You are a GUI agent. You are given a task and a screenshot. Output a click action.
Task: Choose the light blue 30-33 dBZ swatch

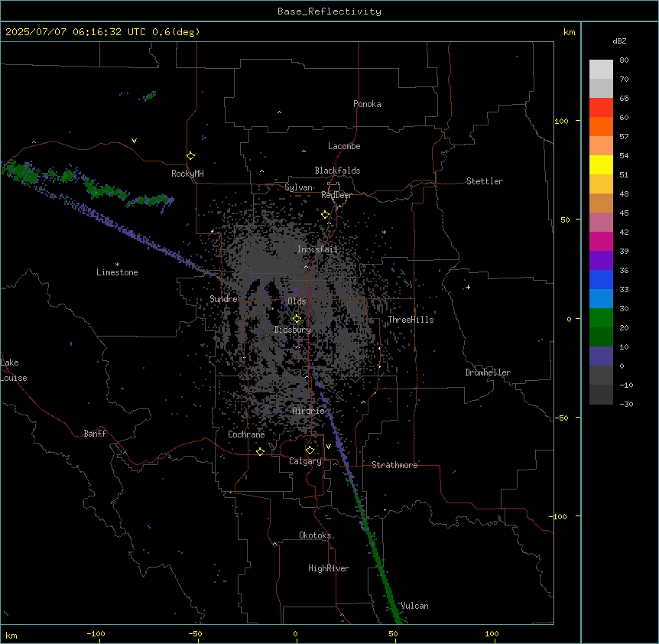(601, 299)
